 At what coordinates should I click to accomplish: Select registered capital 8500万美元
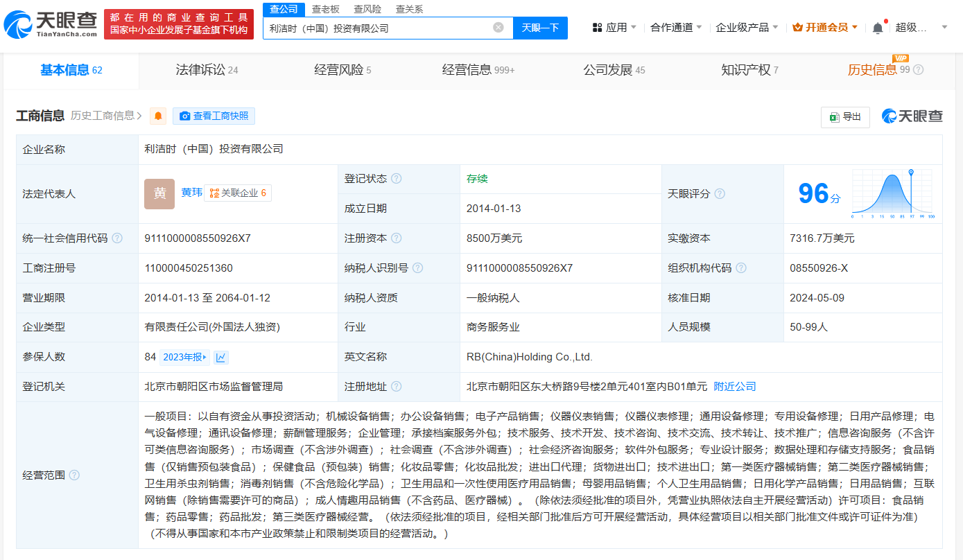coord(494,238)
